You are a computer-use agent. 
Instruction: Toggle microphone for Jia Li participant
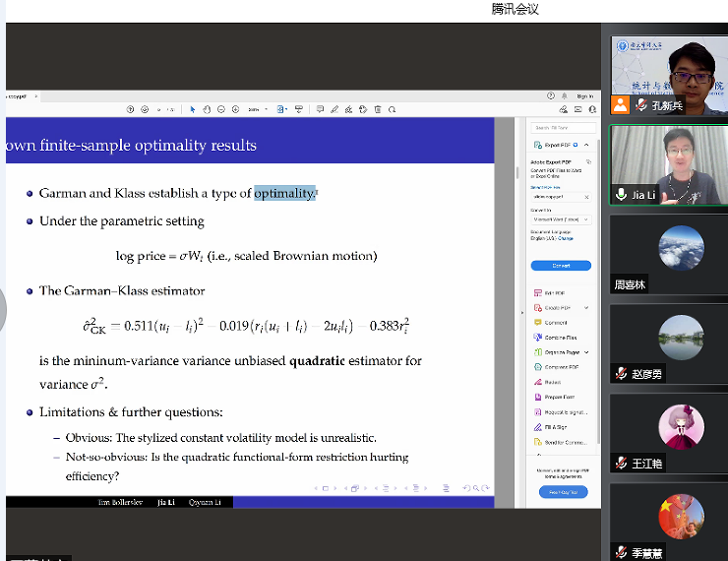[x=621, y=195]
